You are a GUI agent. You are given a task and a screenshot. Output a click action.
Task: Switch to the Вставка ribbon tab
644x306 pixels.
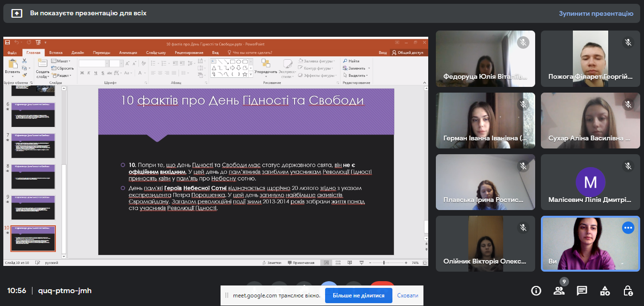[x=56, y=53]
